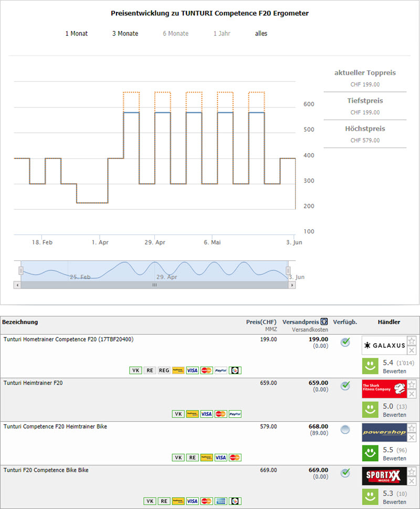Viewport: 420px width, 509px height.
Task: Open the powershop merchant logo
Action: click(x=384, y=433)
